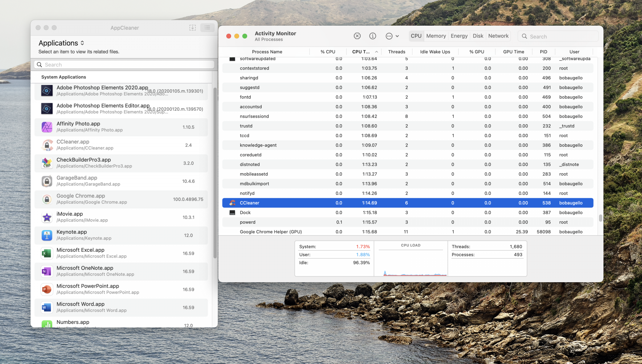Switch to the Memory tab

coord(436,36)
